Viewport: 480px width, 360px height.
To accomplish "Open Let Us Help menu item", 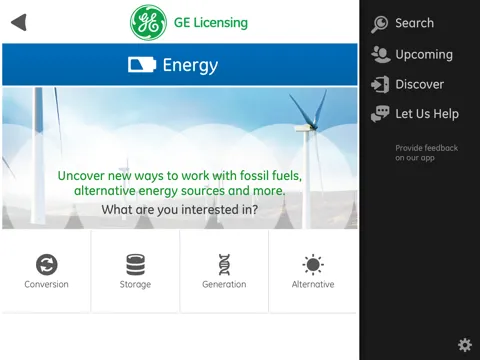I will (427, 114).
